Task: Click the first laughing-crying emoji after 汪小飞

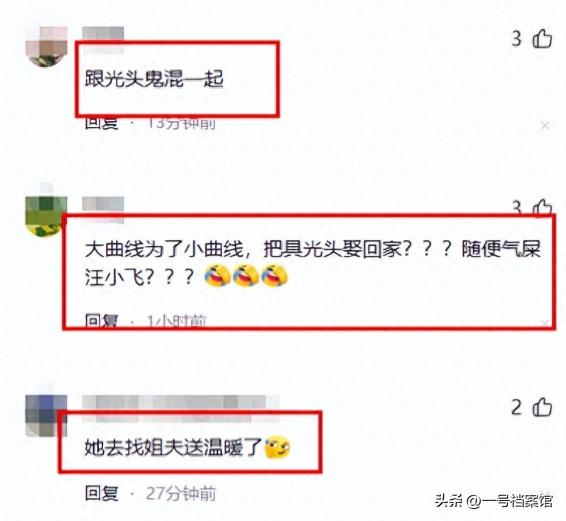Action: point(217,275)
